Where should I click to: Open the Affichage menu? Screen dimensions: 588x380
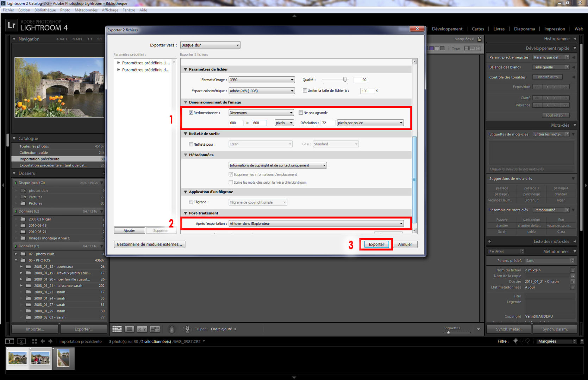pos(110,10)
